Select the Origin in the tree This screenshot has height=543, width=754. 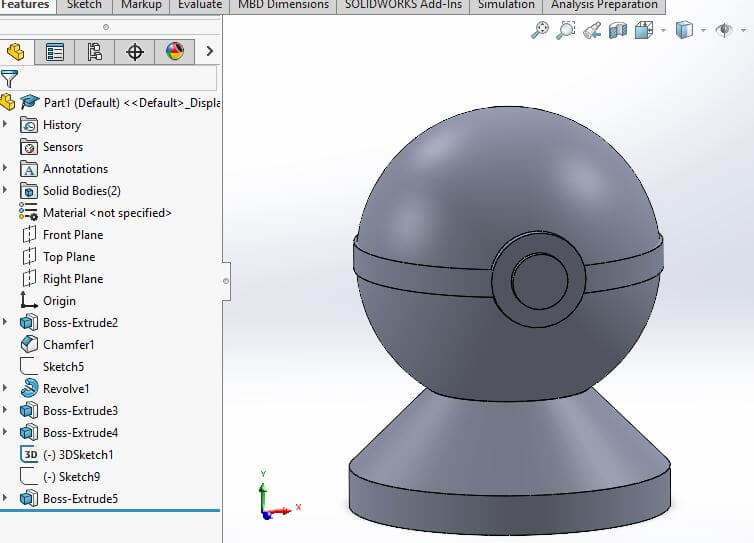[59, 301]
